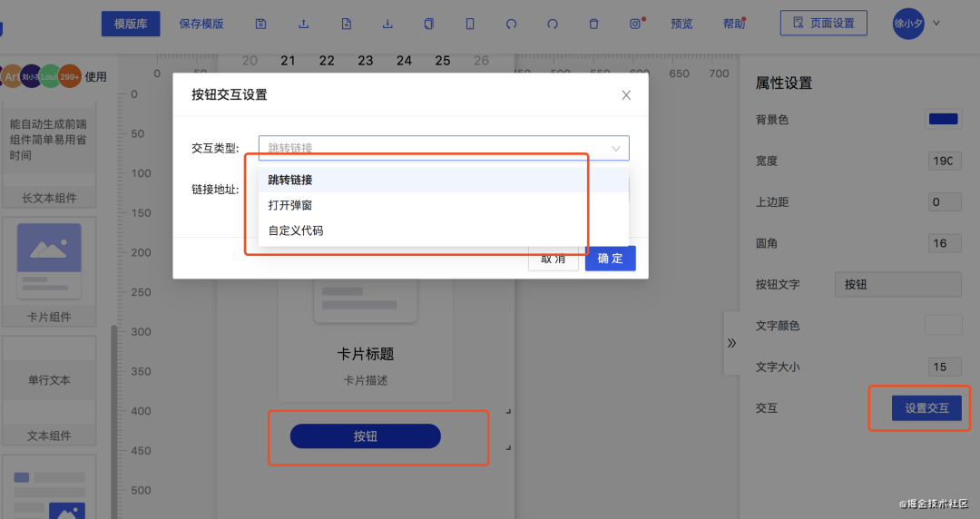Click the 确定 confirm button
Screen dimensions: 980x519
[610, 259]
